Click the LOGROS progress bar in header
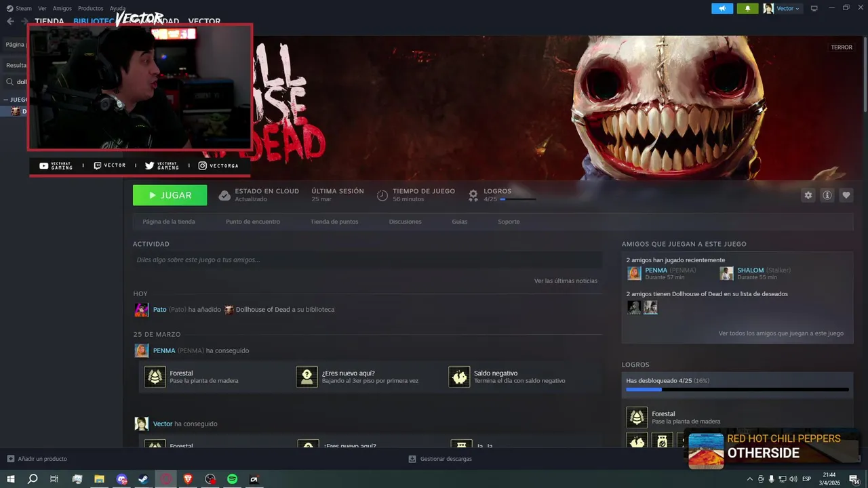The width and height of the screenshot is (868, 488). pos(517,199)
